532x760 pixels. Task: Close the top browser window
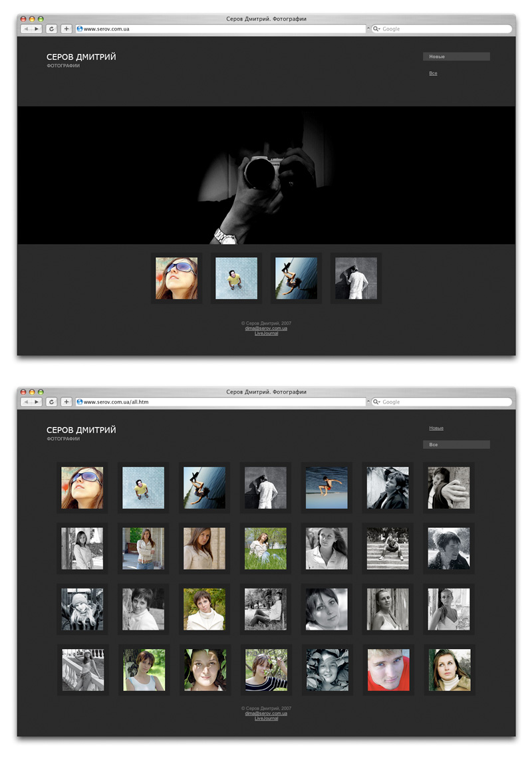[x=23, y=19]
